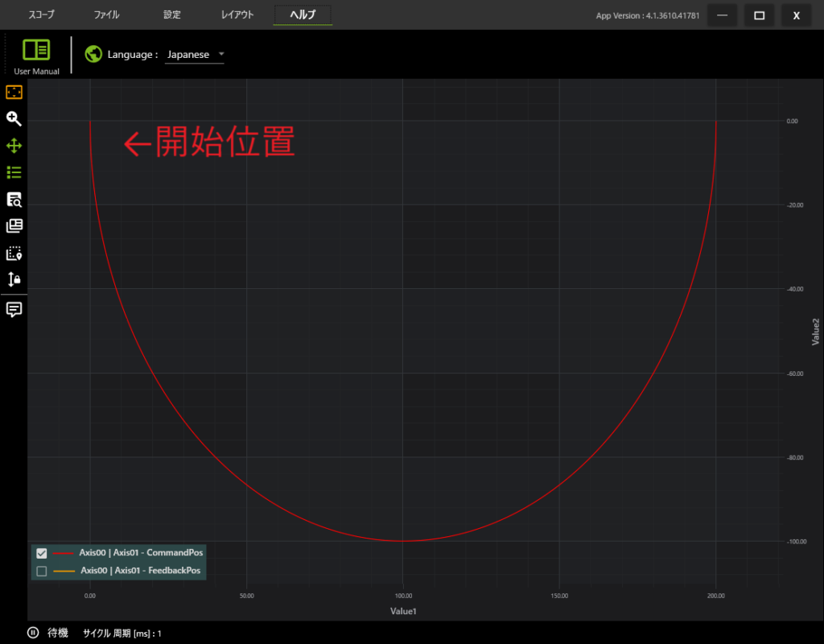
Task: Click the Language dropdown arrow
Action: [x=221, y=55]
